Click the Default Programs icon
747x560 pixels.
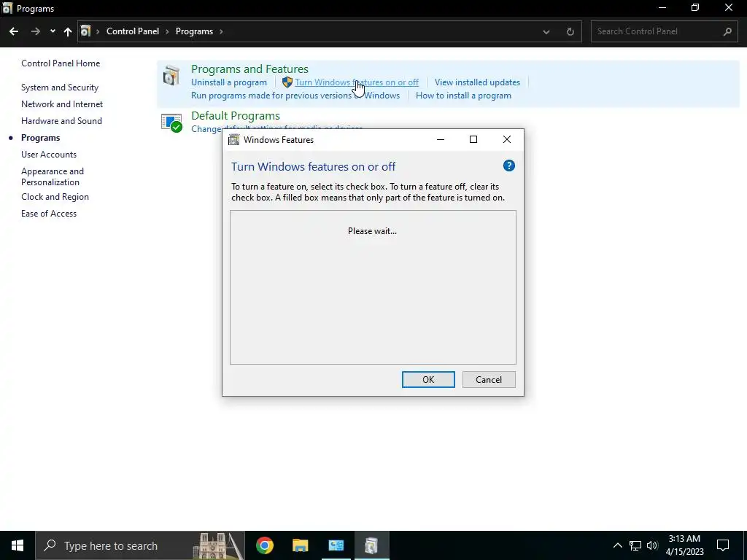[171, 122]
